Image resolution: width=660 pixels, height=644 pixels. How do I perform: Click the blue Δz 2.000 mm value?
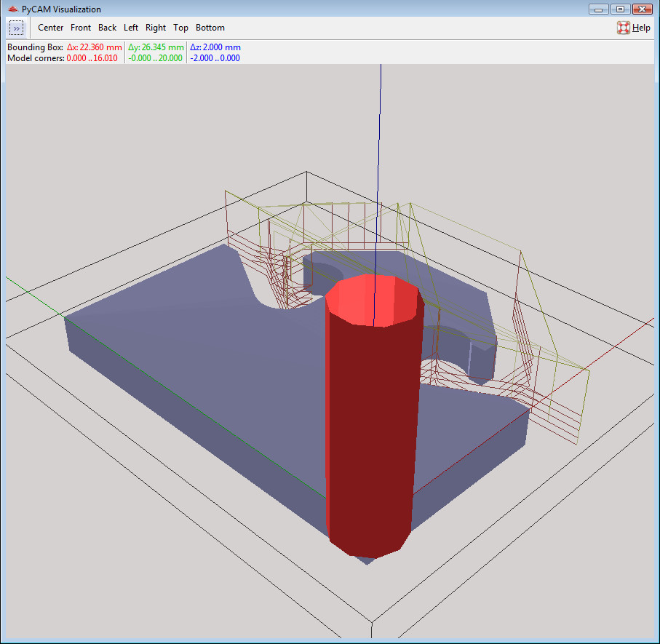point(215,47)
